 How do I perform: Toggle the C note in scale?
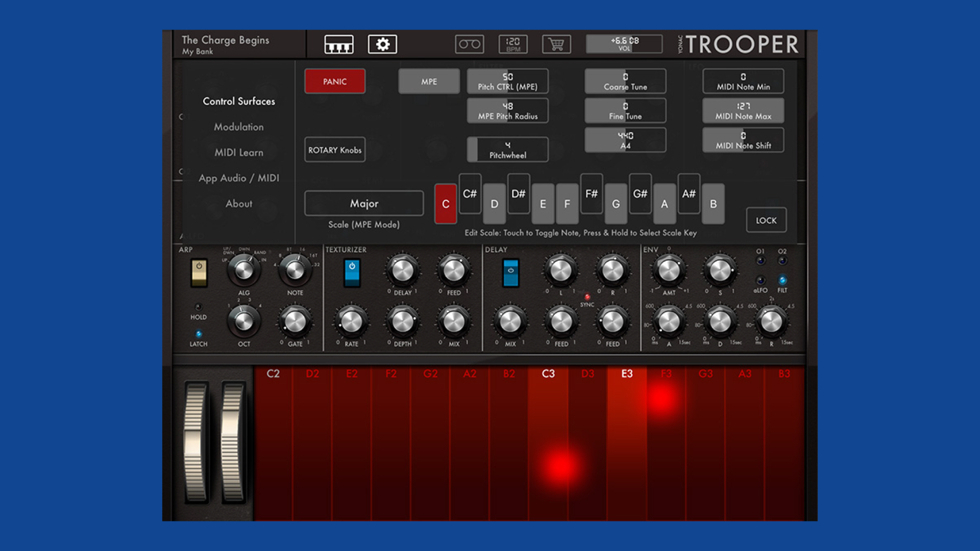[446, 204]
